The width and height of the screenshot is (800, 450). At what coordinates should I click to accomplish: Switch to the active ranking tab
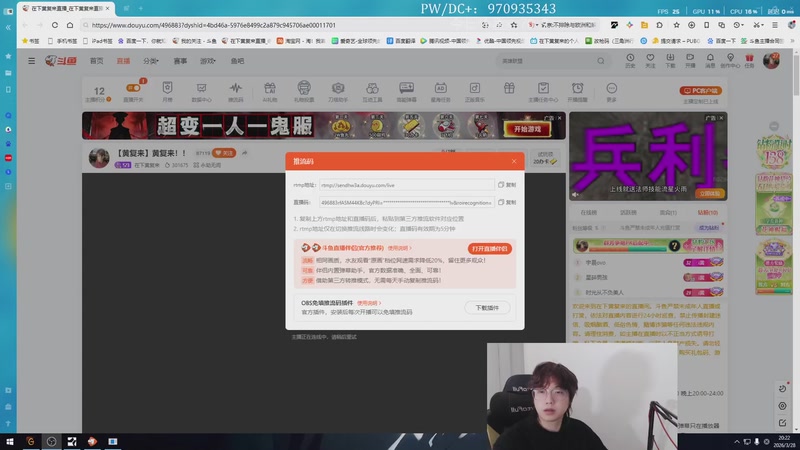[628, 212]
